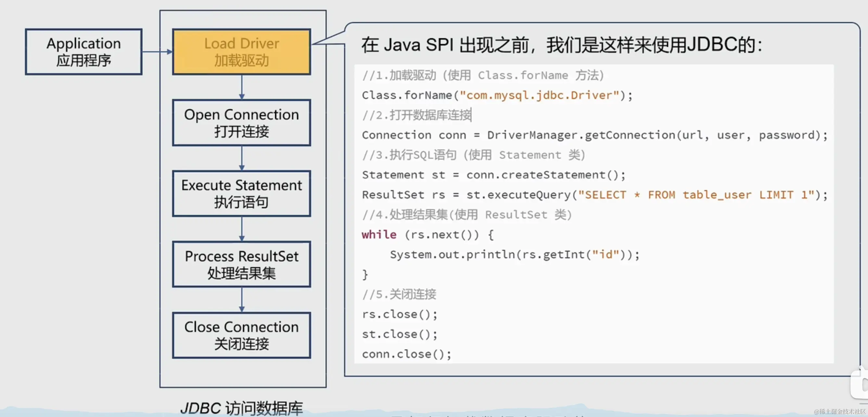This screenshot has width=868, height=417.
Task: Click the JDBC 访问数据库 caption
Action: point(241,408)
